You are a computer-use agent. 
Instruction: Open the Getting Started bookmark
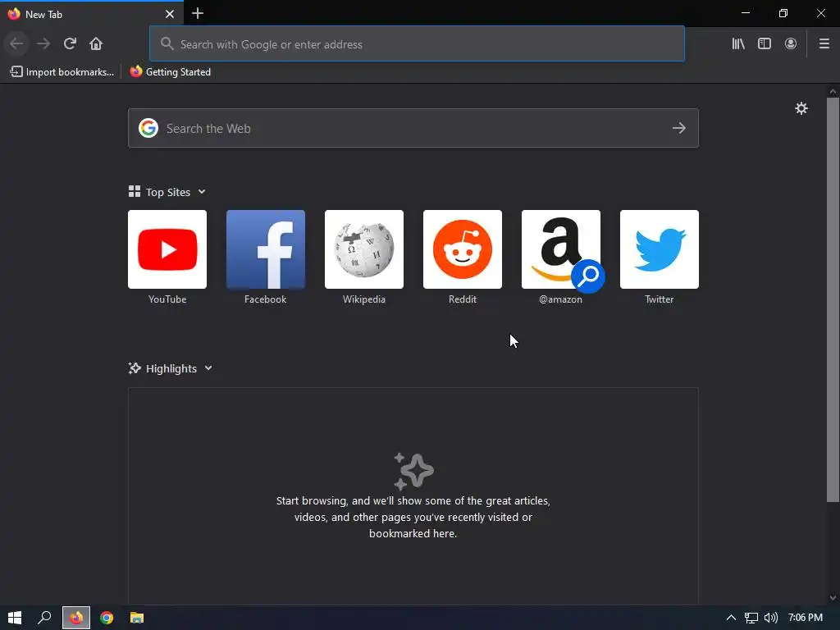171,72
